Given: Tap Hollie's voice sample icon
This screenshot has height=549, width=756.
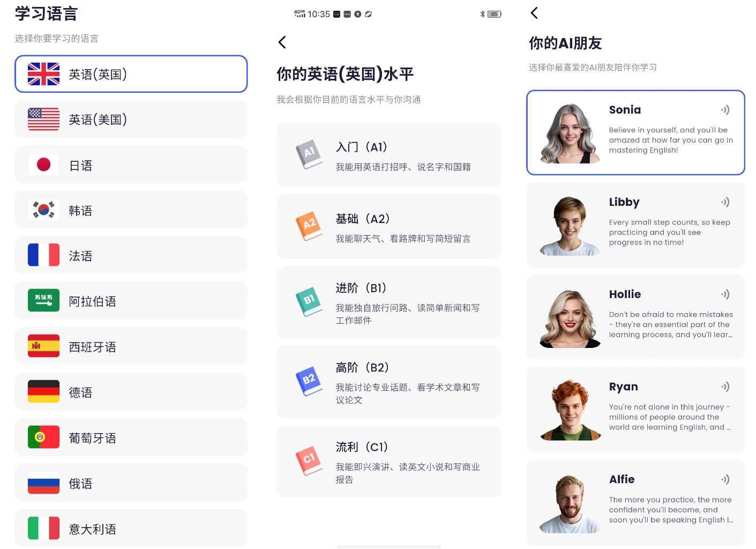Looking at the screenshot, I should (726, 294).
